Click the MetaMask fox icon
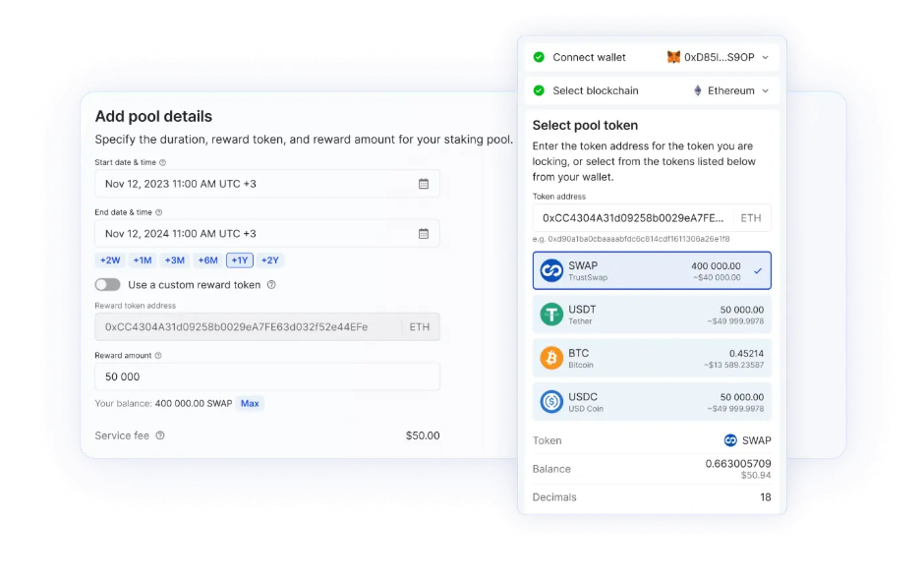924x577 pixels. [672, 57]
